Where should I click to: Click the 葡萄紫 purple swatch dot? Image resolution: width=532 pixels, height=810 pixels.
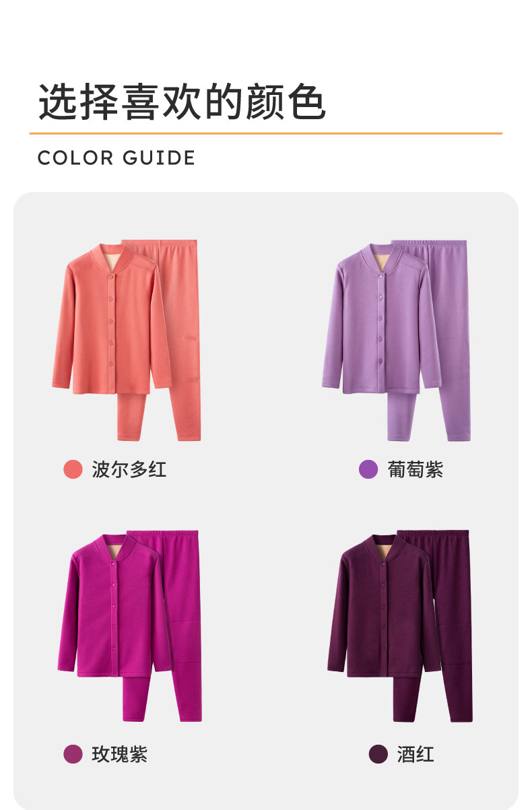[x=368, y=469]
